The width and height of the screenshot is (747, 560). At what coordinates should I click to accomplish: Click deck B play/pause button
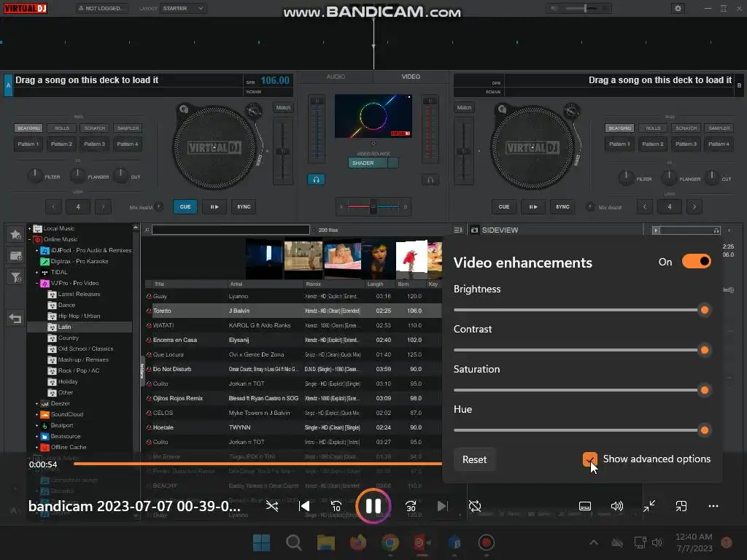tap(533, 206)
